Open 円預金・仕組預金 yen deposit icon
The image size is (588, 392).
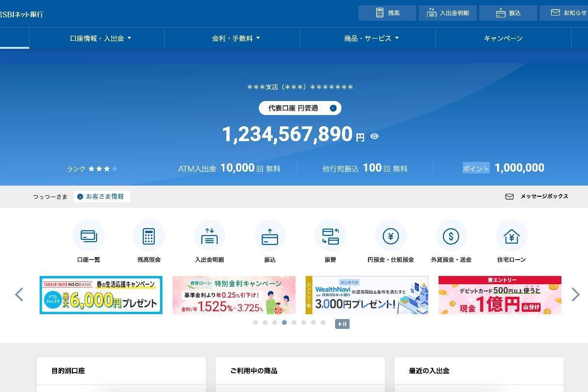point(391,235)
